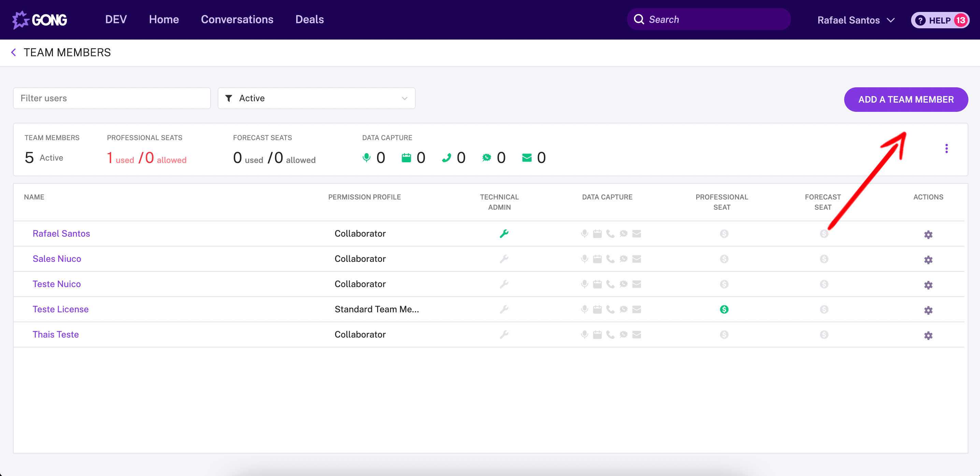Open the settings gear for Rafael Santos
This screenshot has width=980, height=476.
coord(928,235)
